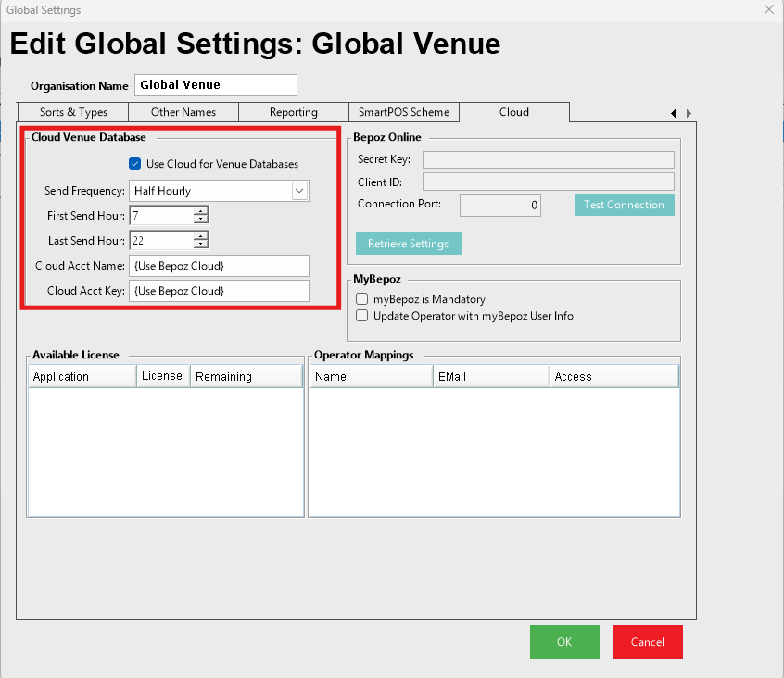Screen dimensions: 784x678
Task: Expand the Send Frequency dropdown
Action: pyautogui.click(x=299, y=191)
